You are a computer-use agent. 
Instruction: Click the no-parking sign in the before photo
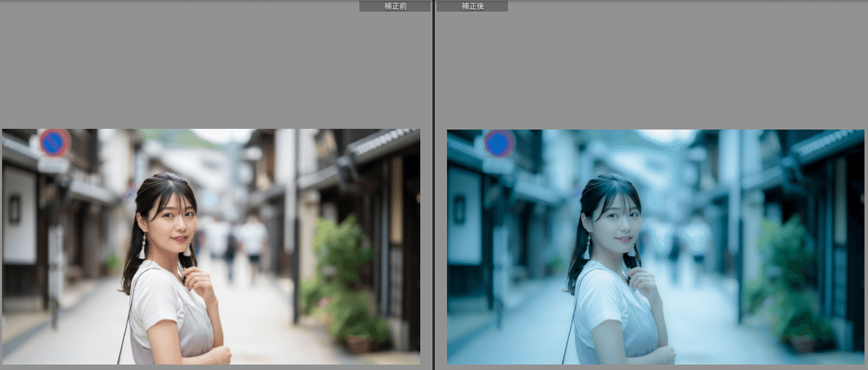click(54, 143)
